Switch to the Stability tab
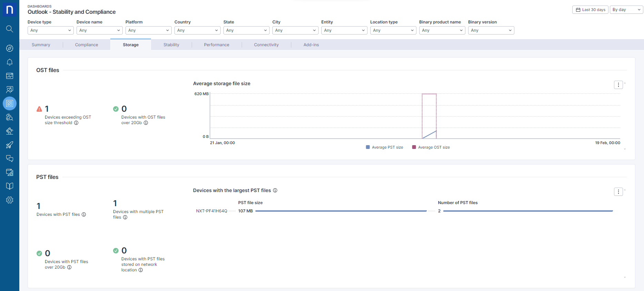Viewport: 644px width, 291px height. pos(171,45)
